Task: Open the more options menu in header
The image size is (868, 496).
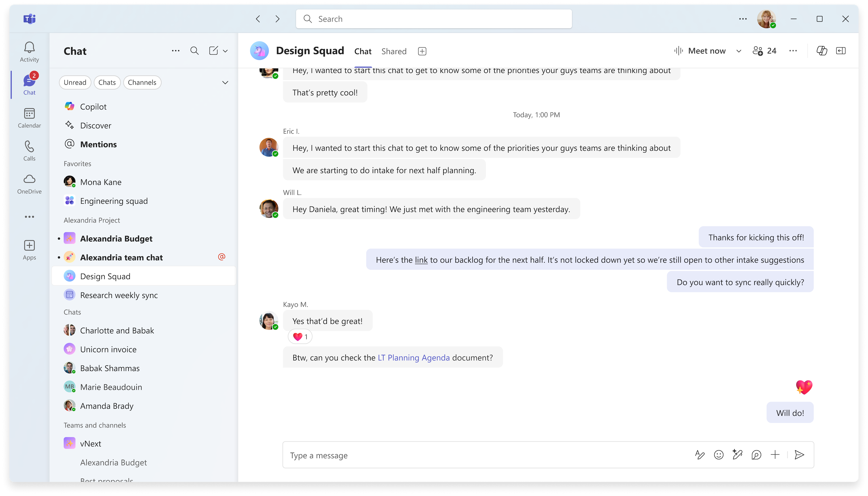Action: (793, 51)
